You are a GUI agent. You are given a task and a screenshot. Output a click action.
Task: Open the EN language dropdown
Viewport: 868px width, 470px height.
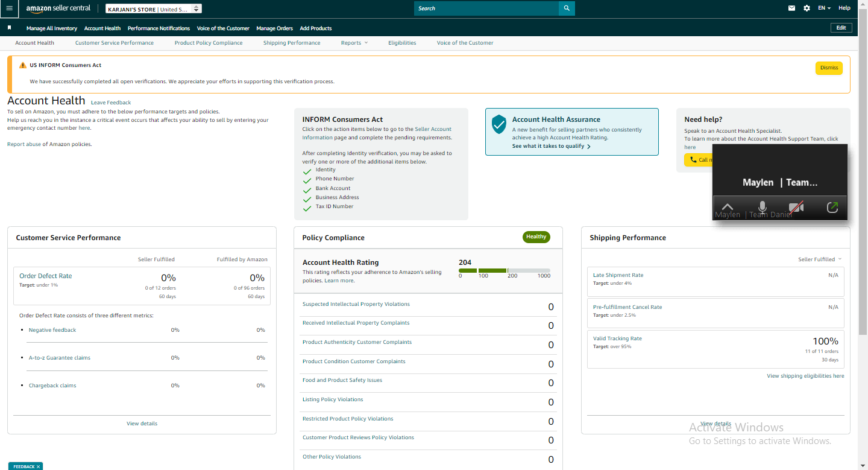coord(824,8)
